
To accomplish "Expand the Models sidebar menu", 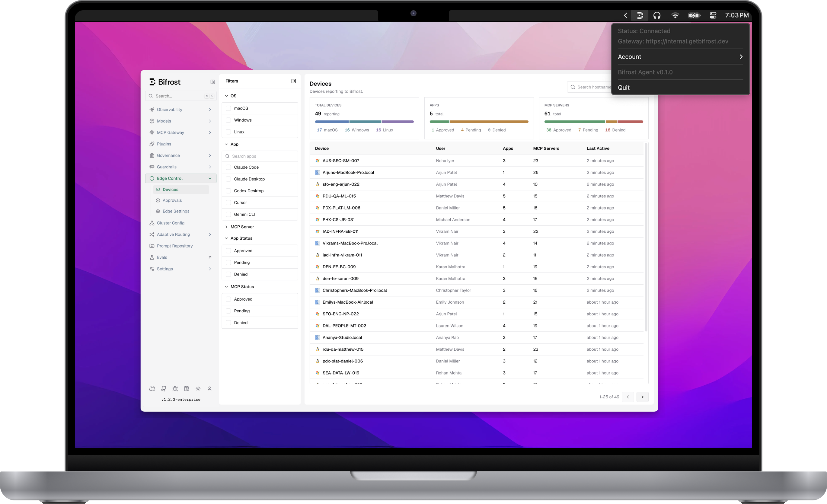I will 180,121.
